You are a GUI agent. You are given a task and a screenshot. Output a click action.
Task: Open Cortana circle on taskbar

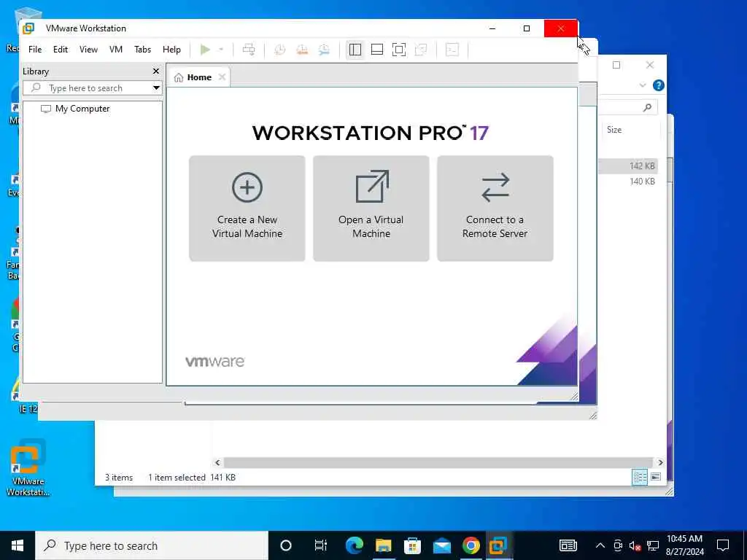(x=286, y=545)
